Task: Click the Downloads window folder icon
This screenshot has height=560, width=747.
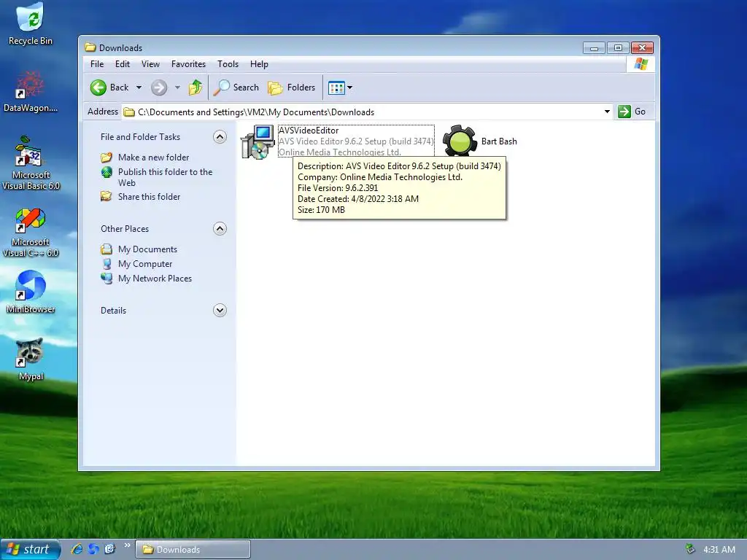Action: point(90,47)
